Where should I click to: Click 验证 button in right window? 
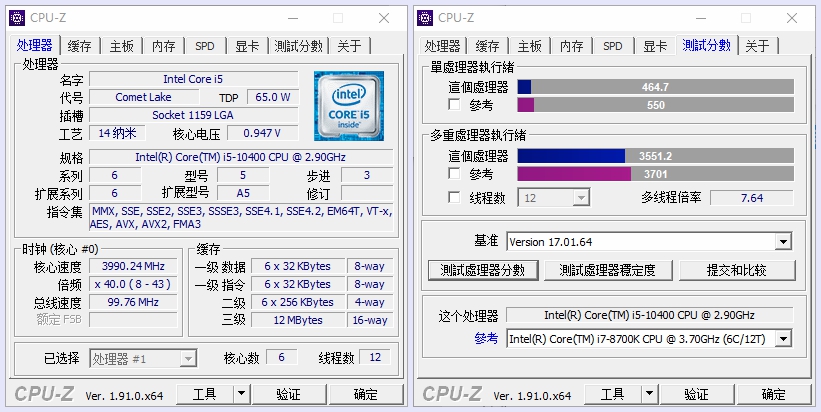(x=696, y=394)
